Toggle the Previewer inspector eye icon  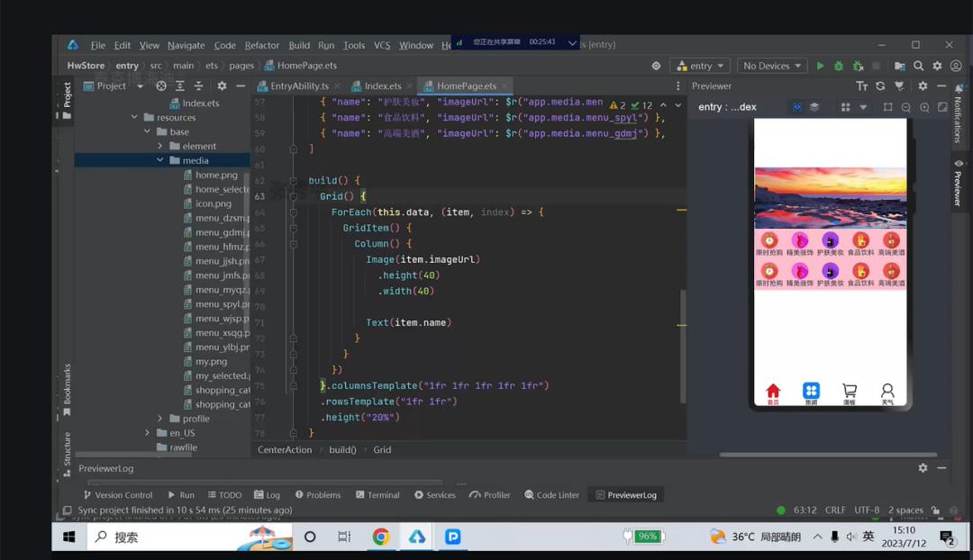coord(796,107)
